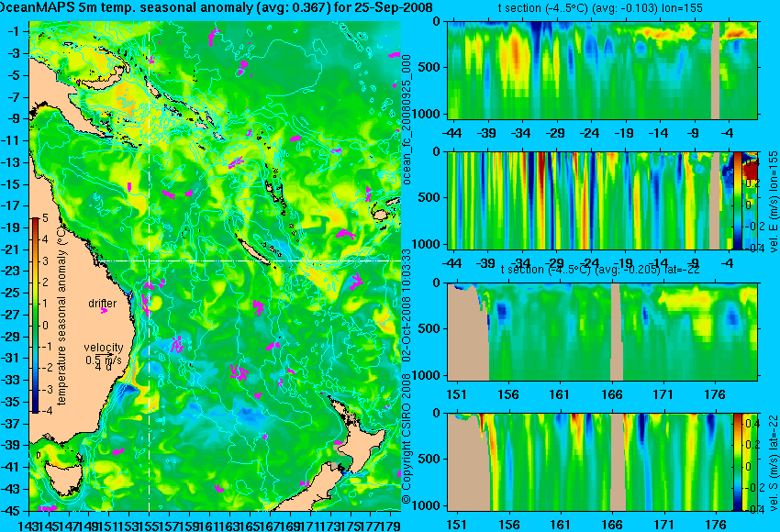Click '500' depth tick of vel. S section
Viewport: 780px width, 532px height.
click(430, 459)
